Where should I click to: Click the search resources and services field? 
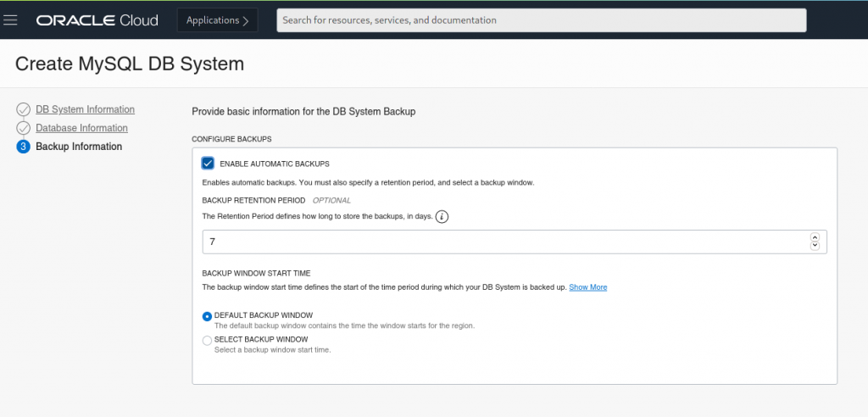click(x=542, y=20)
